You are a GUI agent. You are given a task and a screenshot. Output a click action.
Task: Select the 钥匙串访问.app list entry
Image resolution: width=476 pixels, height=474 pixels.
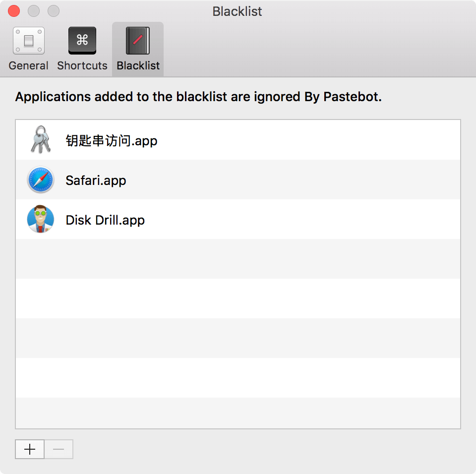tap(238, 140)
